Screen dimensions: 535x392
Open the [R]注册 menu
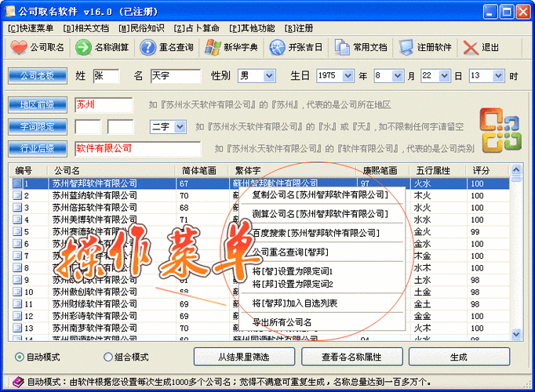(x=299, y=28)
